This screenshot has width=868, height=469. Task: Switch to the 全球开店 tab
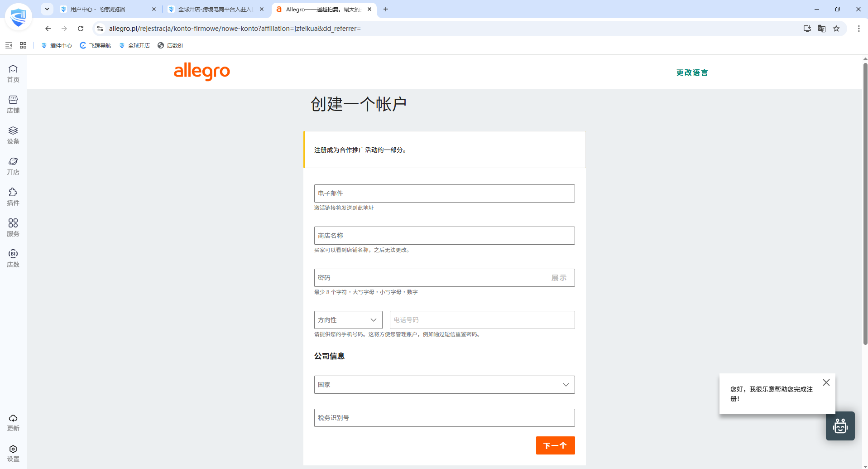point(216,9)
